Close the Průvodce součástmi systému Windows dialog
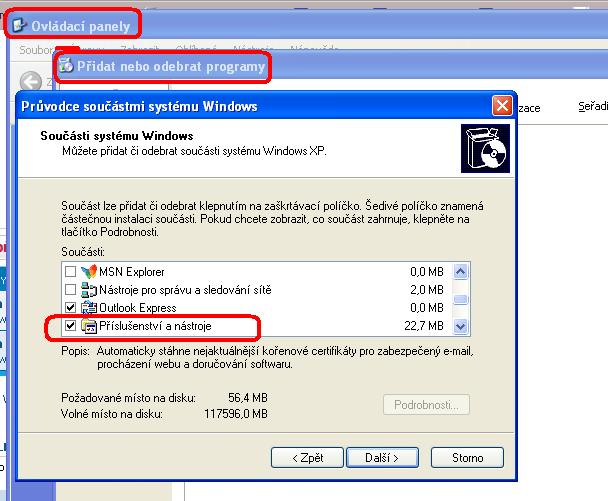 tap(502, 105)
